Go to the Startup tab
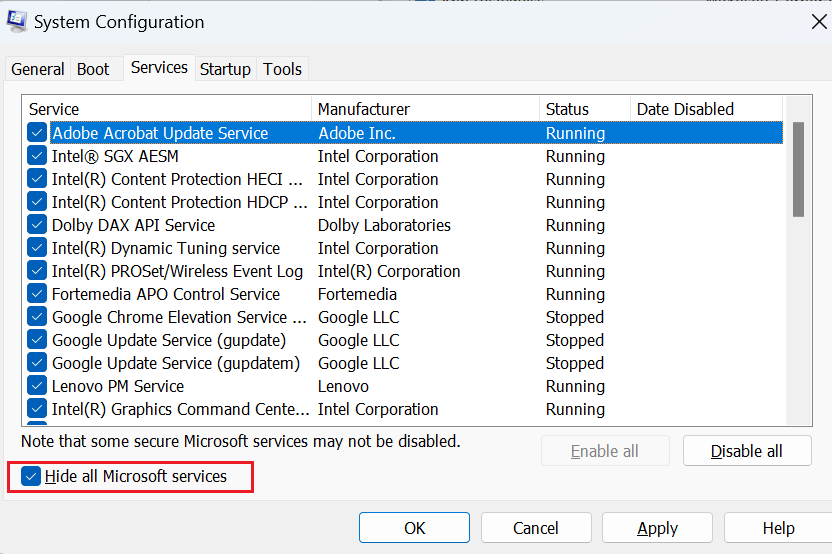 coord(225,69)
